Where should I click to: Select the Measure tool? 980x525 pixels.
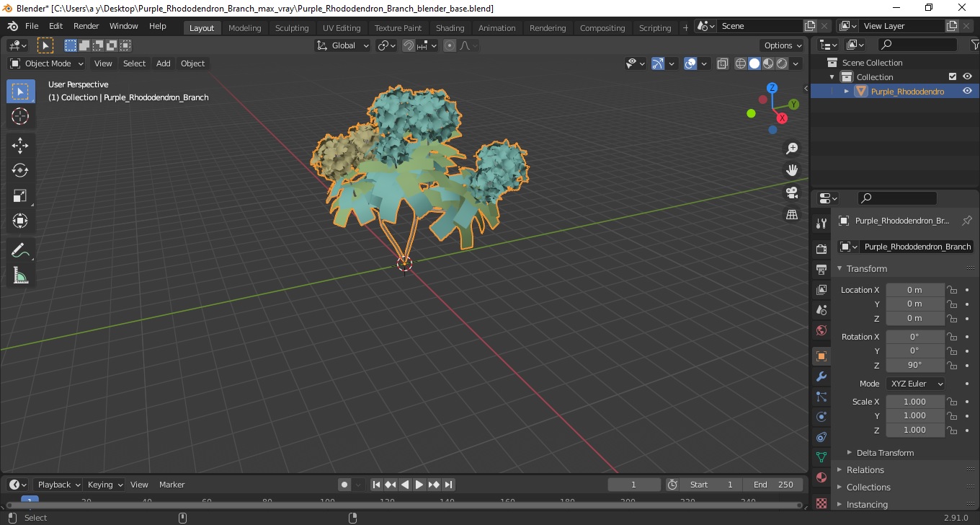coord(20,275)
